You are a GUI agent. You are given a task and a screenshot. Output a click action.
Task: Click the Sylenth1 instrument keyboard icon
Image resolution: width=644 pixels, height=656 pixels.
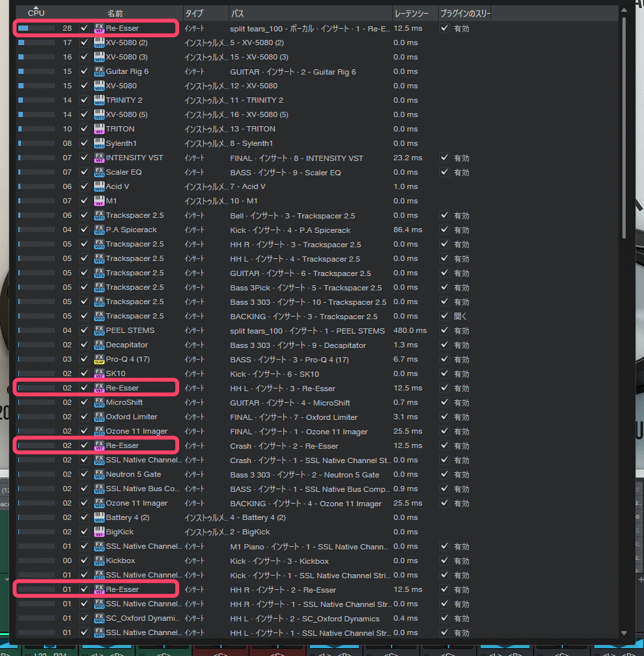click(99, 143)
